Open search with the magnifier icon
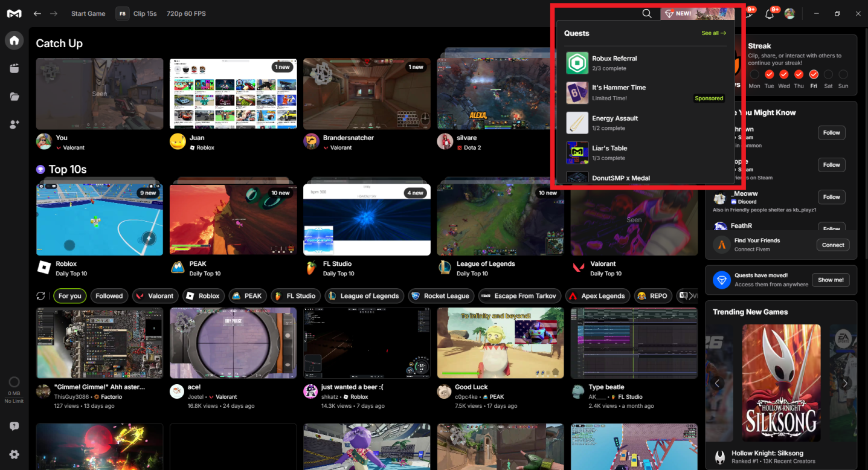 click(646, 13)
